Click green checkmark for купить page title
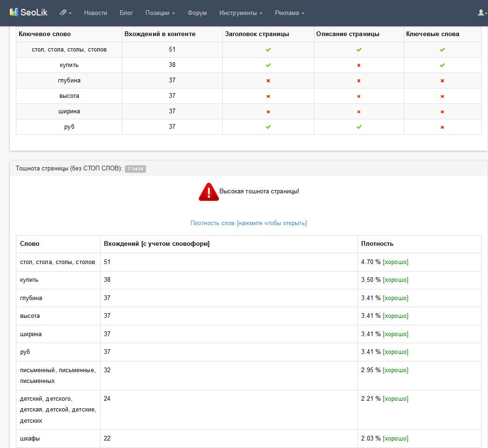The height and width of the screenshot is (448, 488). pos(268,65)
